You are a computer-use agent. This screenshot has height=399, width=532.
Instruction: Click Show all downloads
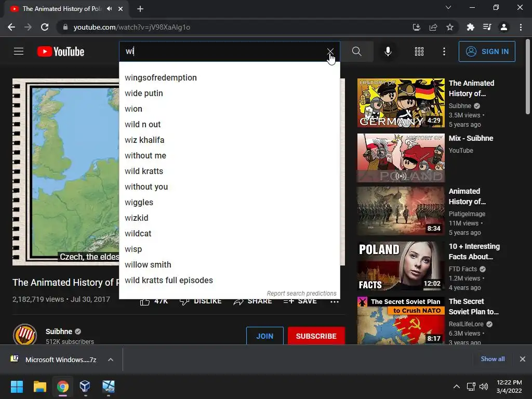493,359
